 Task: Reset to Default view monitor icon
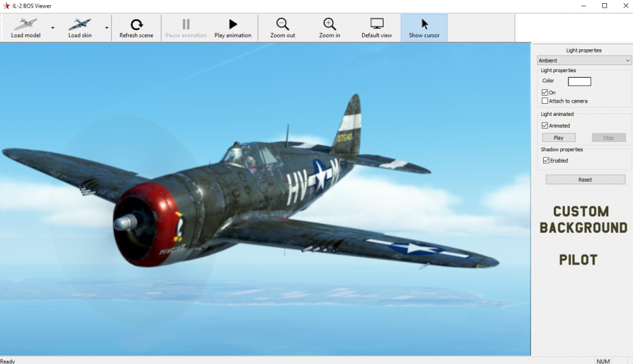click(x=377, y=25)
